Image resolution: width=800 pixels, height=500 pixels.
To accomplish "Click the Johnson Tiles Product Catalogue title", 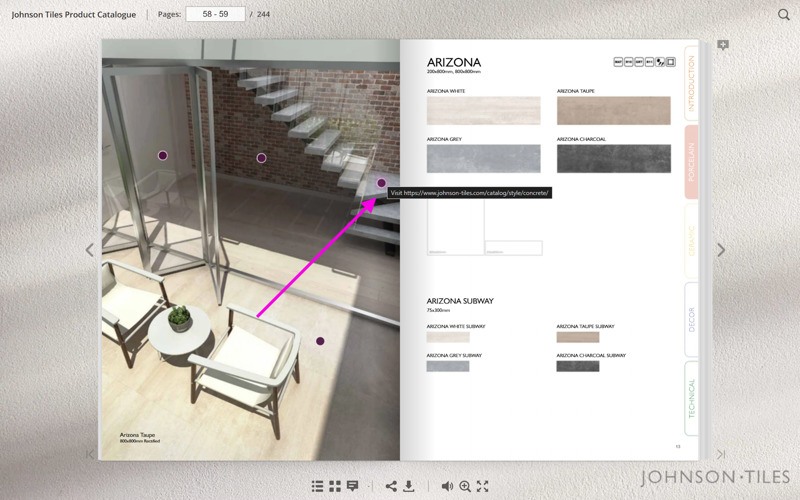I will click(73, 14).
